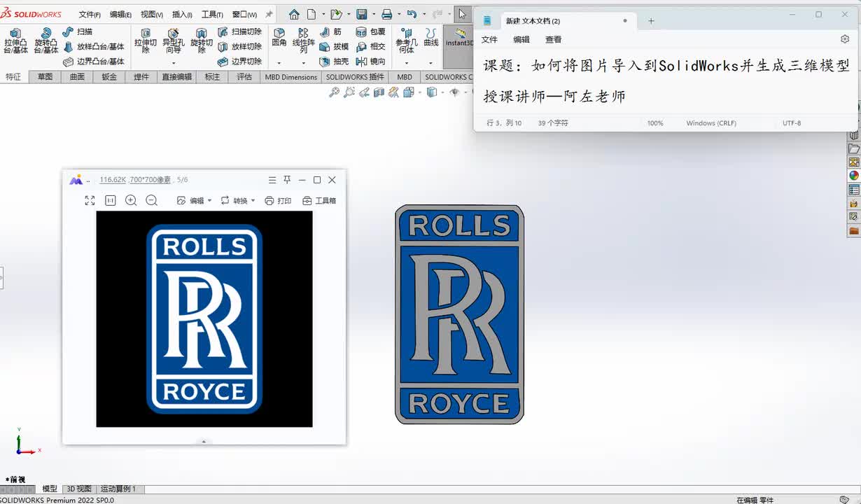861x504 pixels.
Task: Click the section view icon in view toolbar
Action: pos(379,92)
